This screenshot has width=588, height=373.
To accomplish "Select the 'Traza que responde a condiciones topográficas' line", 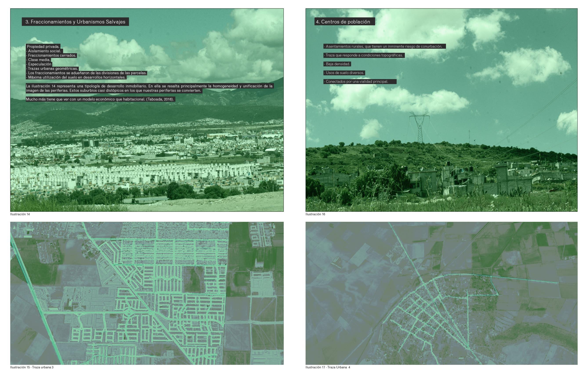I will point(364,55).
